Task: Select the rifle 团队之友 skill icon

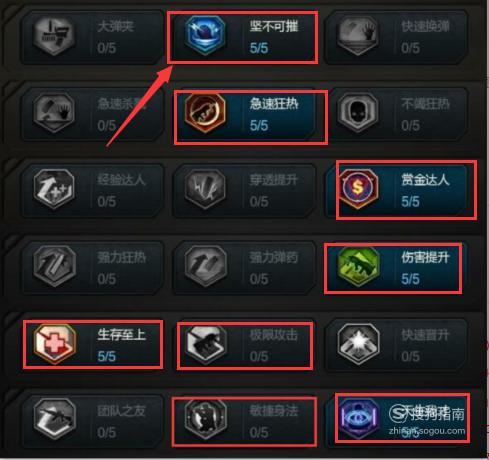Action: point(54,420)
